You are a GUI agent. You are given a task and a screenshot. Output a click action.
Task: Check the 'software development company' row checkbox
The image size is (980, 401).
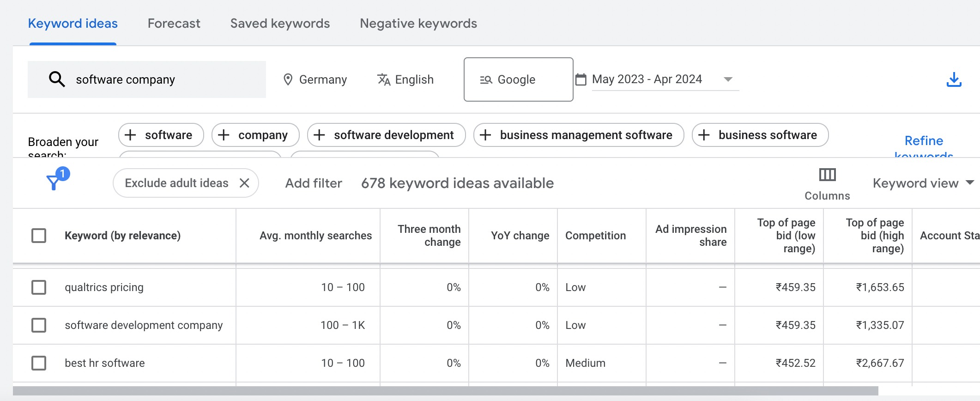(x=39, y=325)
